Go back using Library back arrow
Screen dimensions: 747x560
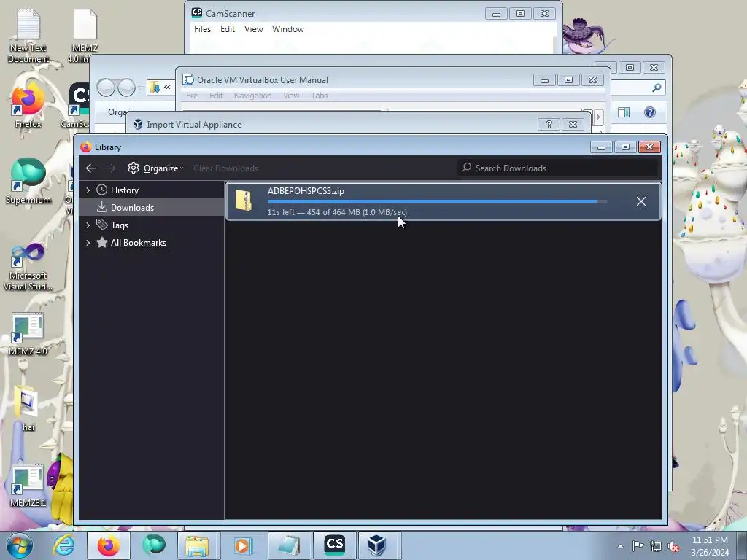click(91, 168)
